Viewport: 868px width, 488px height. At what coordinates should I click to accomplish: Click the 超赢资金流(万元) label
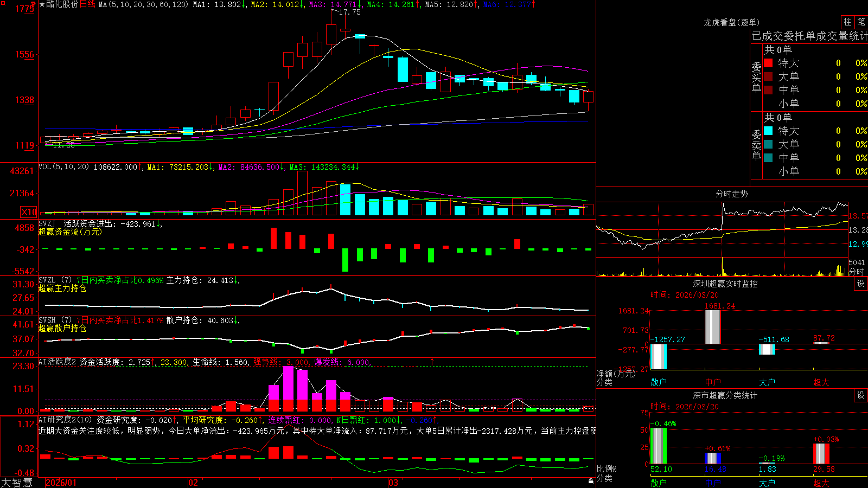tap(70, 232)
